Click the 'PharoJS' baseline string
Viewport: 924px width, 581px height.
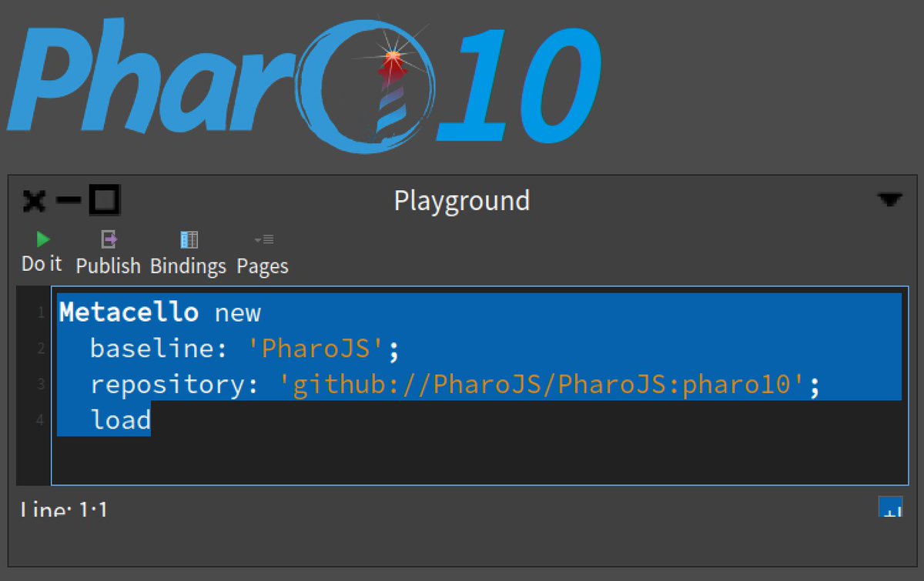pos(316,349)
